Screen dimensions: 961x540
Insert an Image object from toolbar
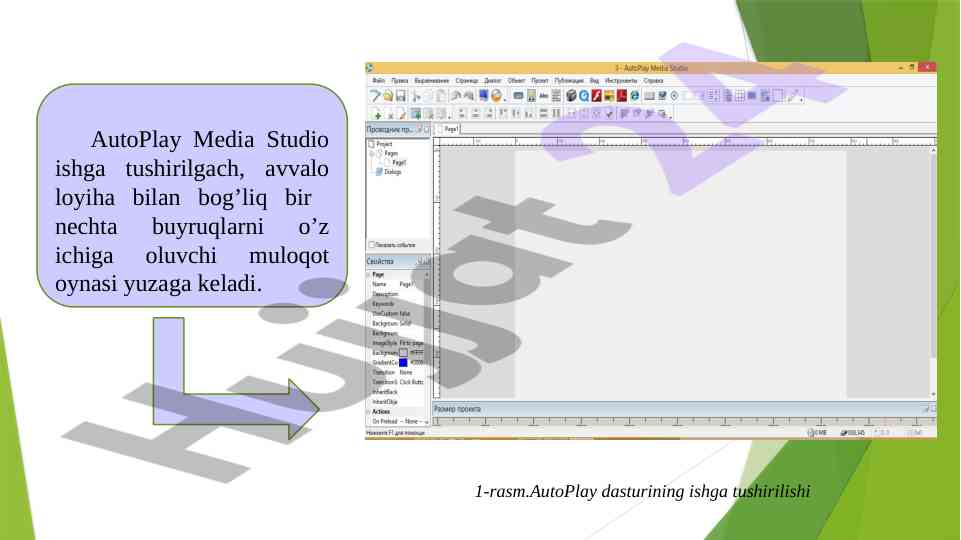click(531, 96)
